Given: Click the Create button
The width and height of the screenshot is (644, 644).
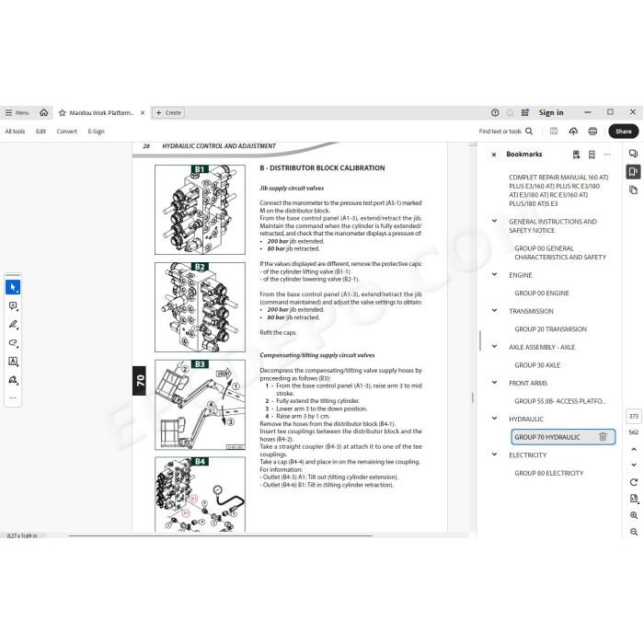Looking at the screenshot, I should point(168,112).
